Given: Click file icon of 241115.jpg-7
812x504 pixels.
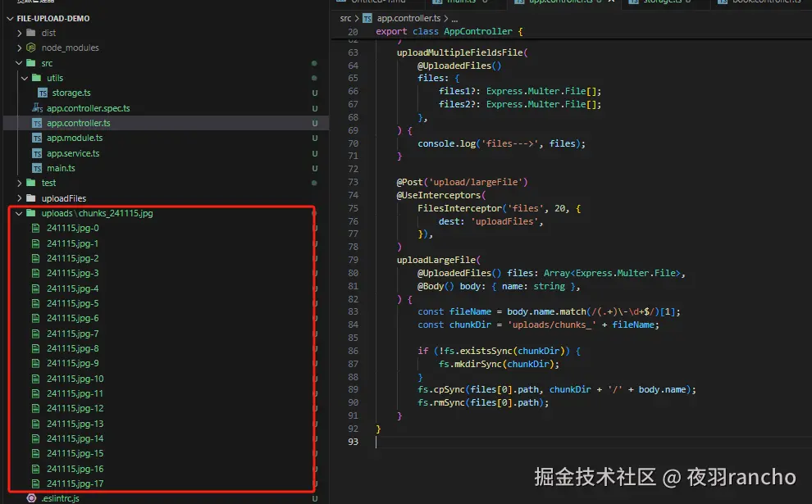Looking at the screenshot, I should (x=36, y=334).
